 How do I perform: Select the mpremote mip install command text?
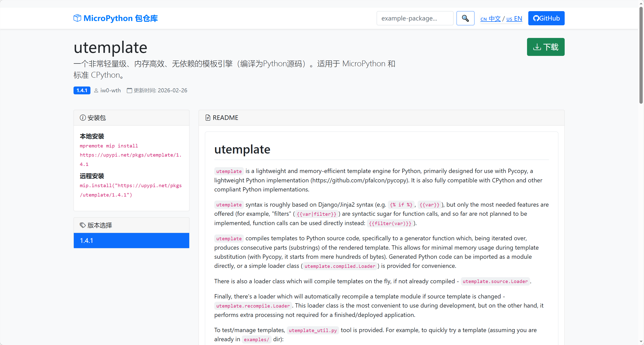point(131,155)
